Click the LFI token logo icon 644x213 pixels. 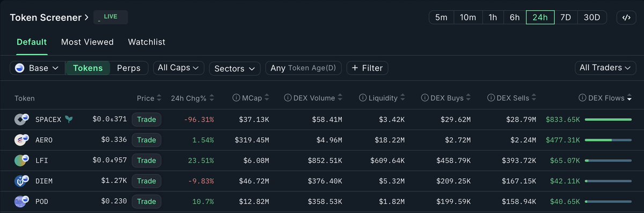(x=21, y=160)
